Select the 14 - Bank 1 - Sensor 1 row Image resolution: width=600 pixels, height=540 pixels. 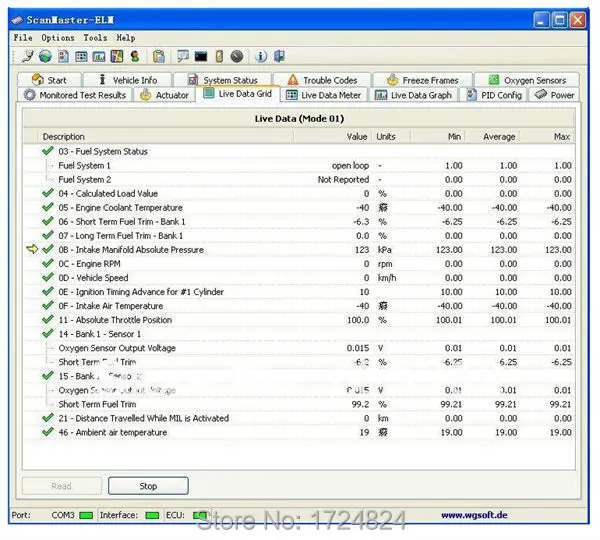(x=298, y=334)
